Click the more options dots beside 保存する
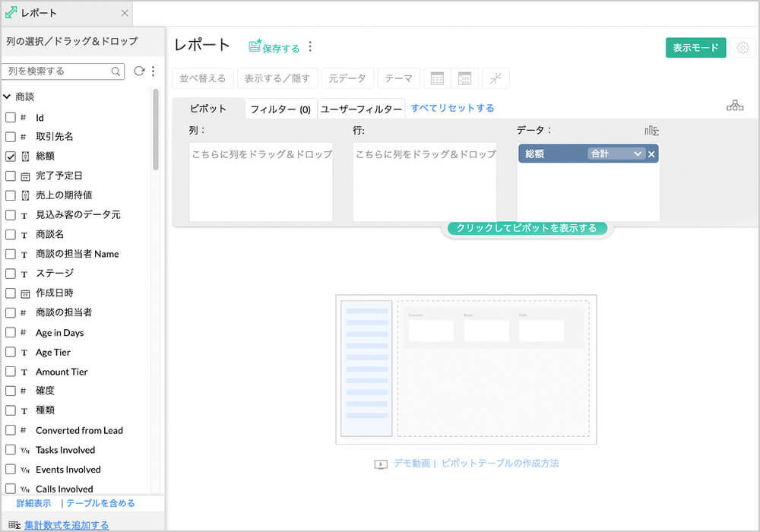Viewport: 760px width, 532px height. [x=310, y=47]
